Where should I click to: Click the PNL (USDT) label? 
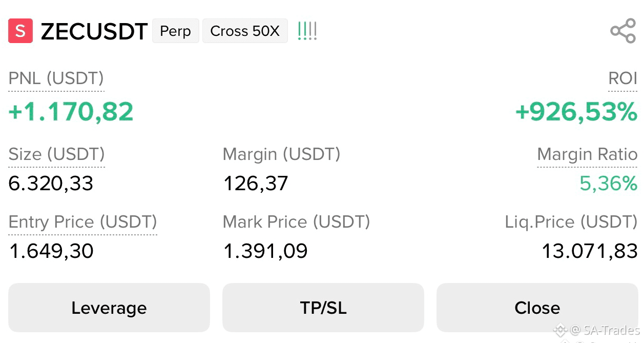click(56, 78)
